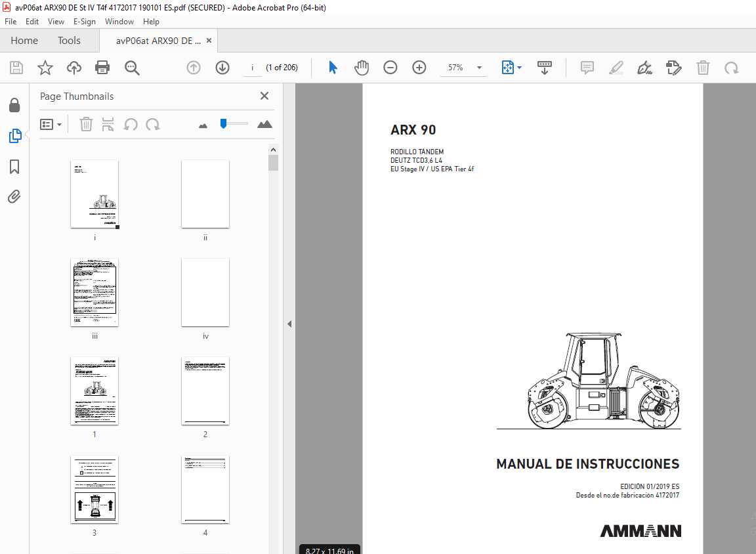
Task: Zoom out with minus button
Action: tap(390, 68)
